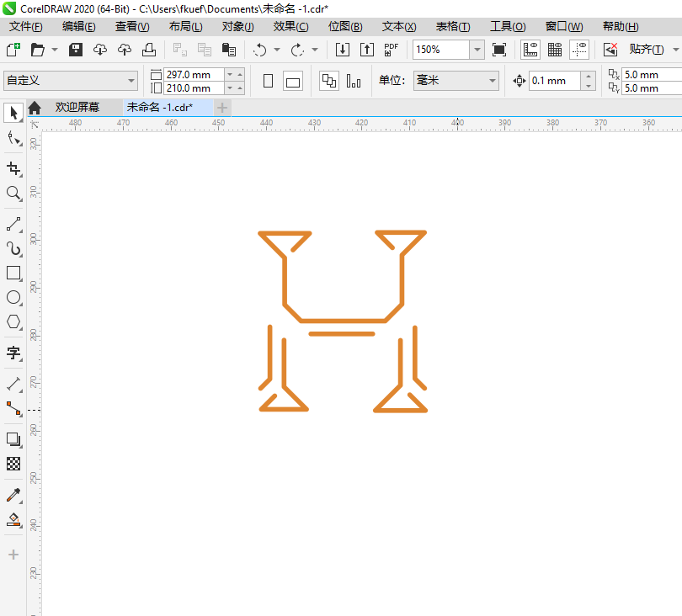Open the undo history dropdown
682x616 pixels.
point(277,50)
